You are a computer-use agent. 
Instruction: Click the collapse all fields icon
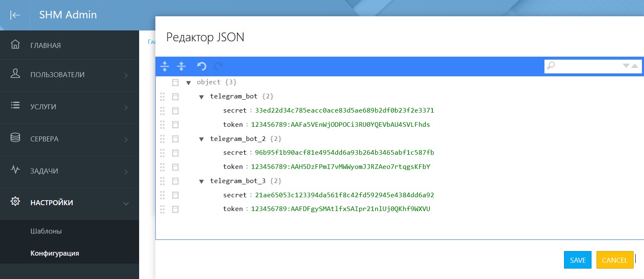pyautogui.click(x=181, y=66)
